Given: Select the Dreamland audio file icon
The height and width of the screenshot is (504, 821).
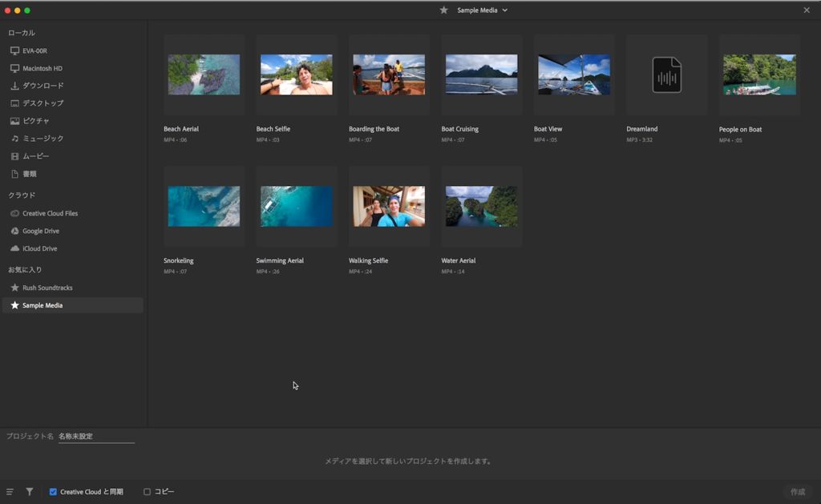Looking at the screenshot, I should 666,75.
